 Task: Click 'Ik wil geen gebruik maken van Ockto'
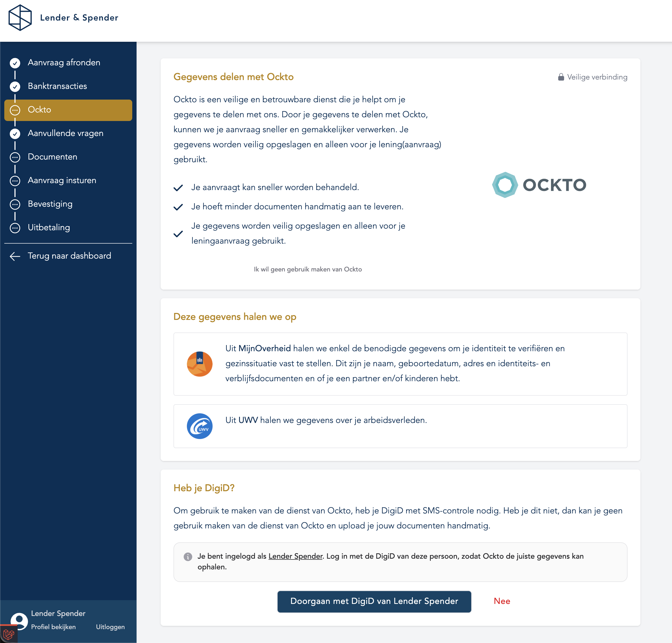(308, 269)
